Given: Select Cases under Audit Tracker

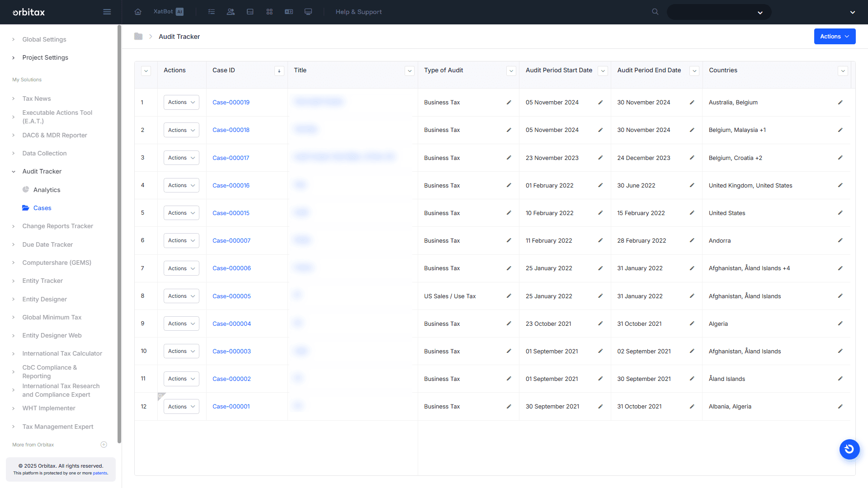Looking at the screenshot, I should tap(42, 208).
